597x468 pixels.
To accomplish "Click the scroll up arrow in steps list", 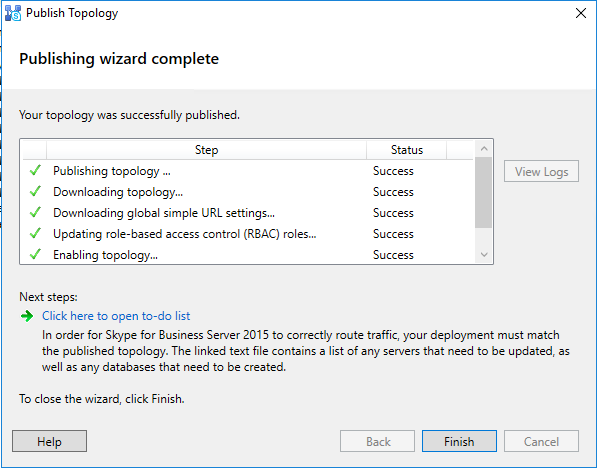I will point(484,149).
